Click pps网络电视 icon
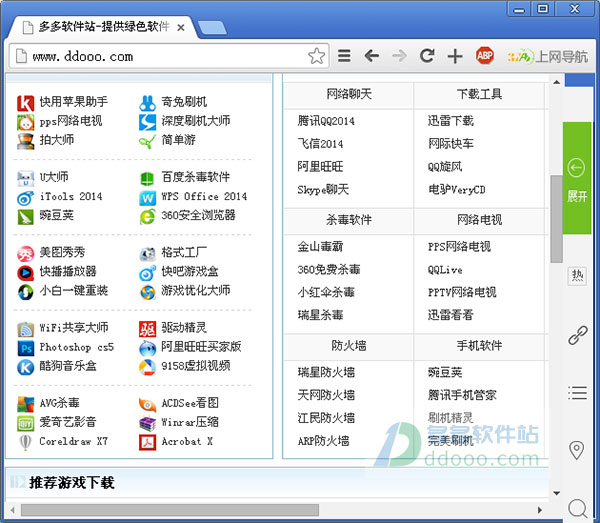Image resolution: width=600 pixels, height=523 pixels. pyautogui.click(x=25, y=122)
